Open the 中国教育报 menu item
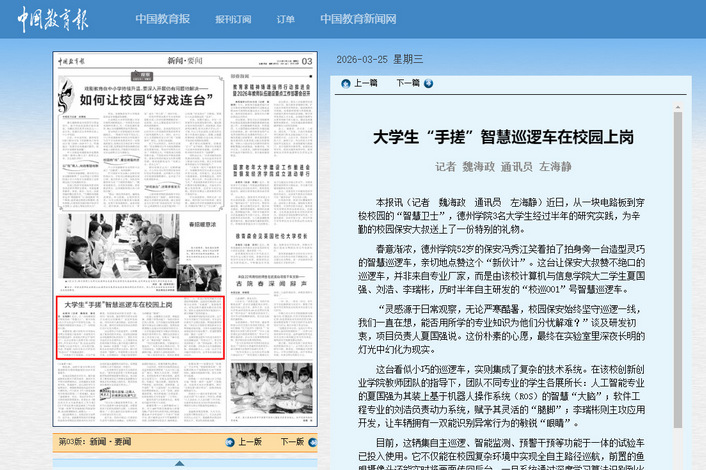Viewport: 706px width, 470px height. 162,19
